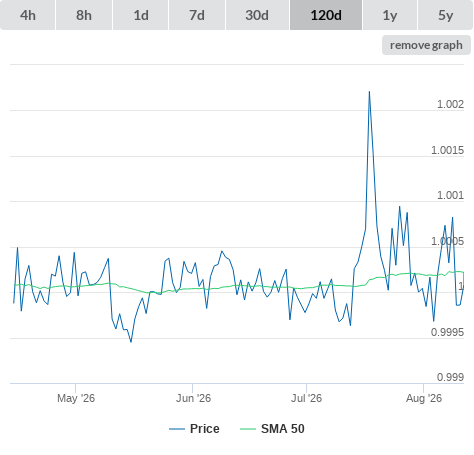Select the active 120d tab
474x455 pixels.
tap(326, 15)
